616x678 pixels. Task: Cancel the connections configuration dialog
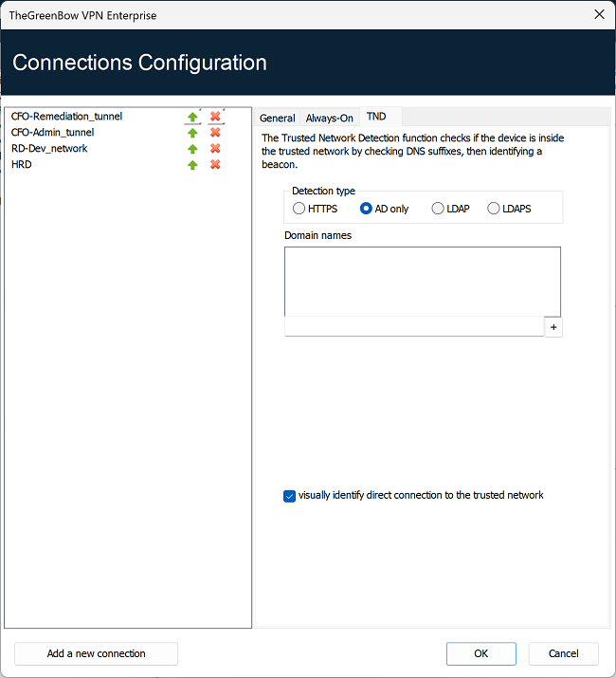(x=563, y=653)
